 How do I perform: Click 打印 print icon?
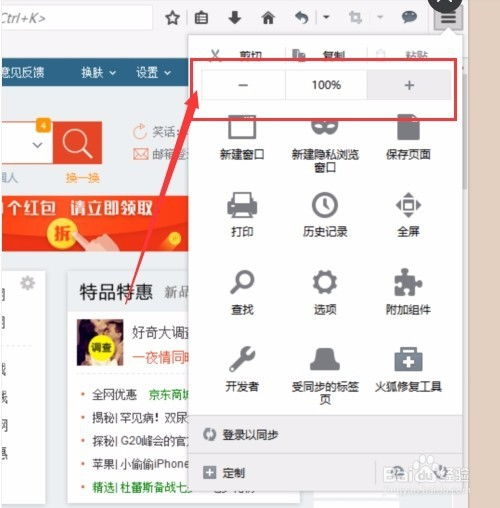[242, 215]
